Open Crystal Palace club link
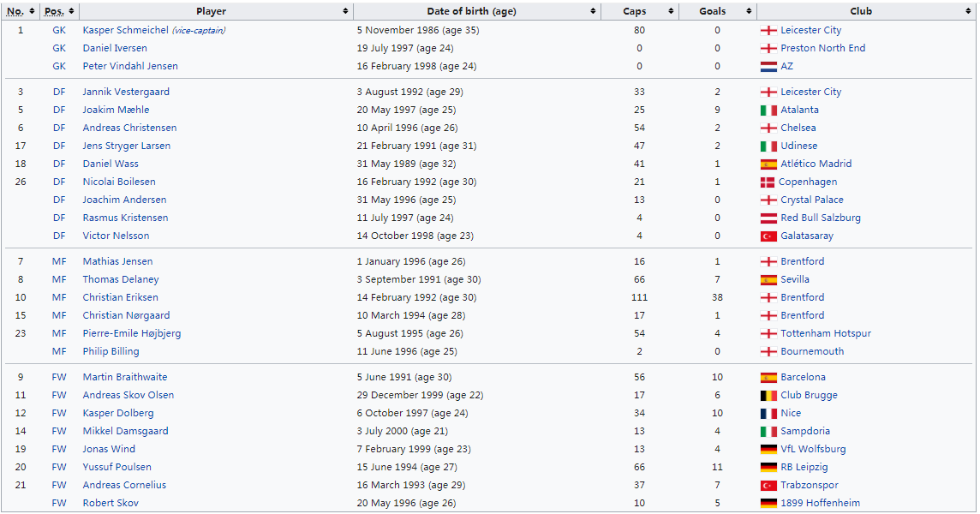This screenshot has width=980, height=514. pyautogui.click(x=812, y=200)
